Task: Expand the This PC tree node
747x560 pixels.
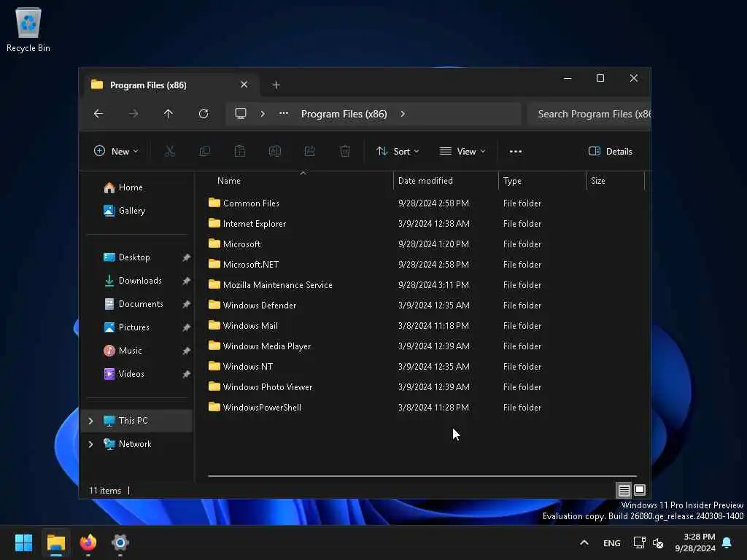Action: pos(90,421)
